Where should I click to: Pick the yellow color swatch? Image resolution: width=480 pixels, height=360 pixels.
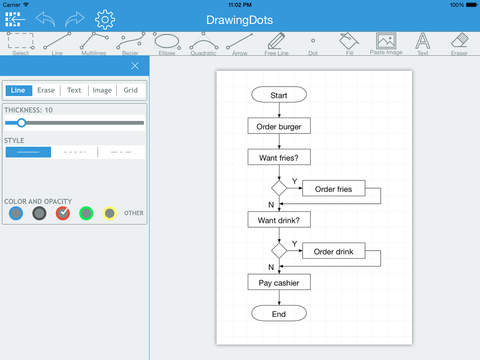point(110,213)
